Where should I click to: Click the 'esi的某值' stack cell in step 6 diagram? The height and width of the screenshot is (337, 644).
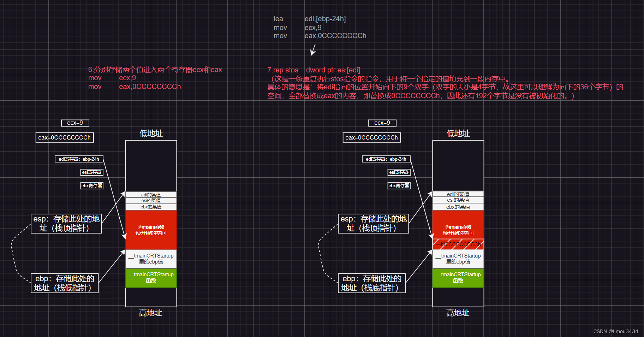click(x=151, y=201)
